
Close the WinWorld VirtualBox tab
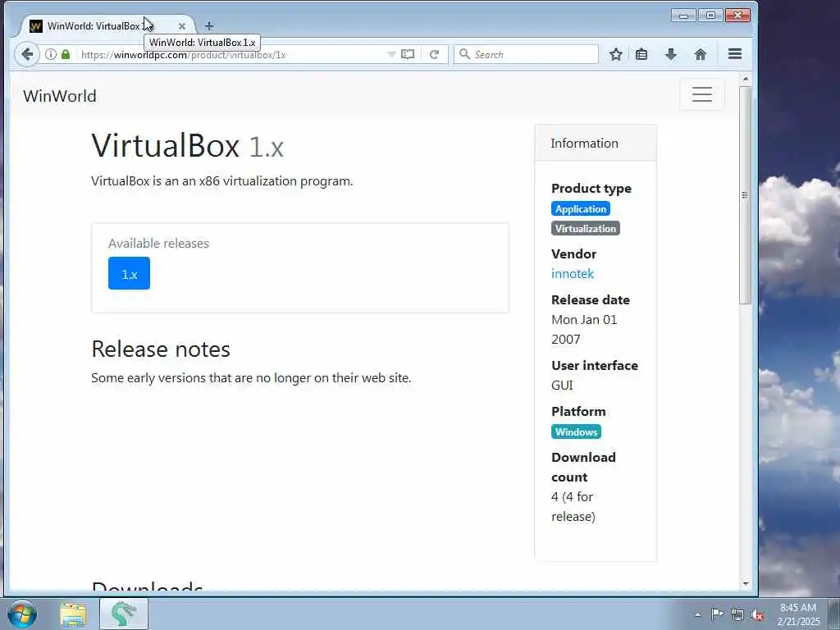[181, 25]
